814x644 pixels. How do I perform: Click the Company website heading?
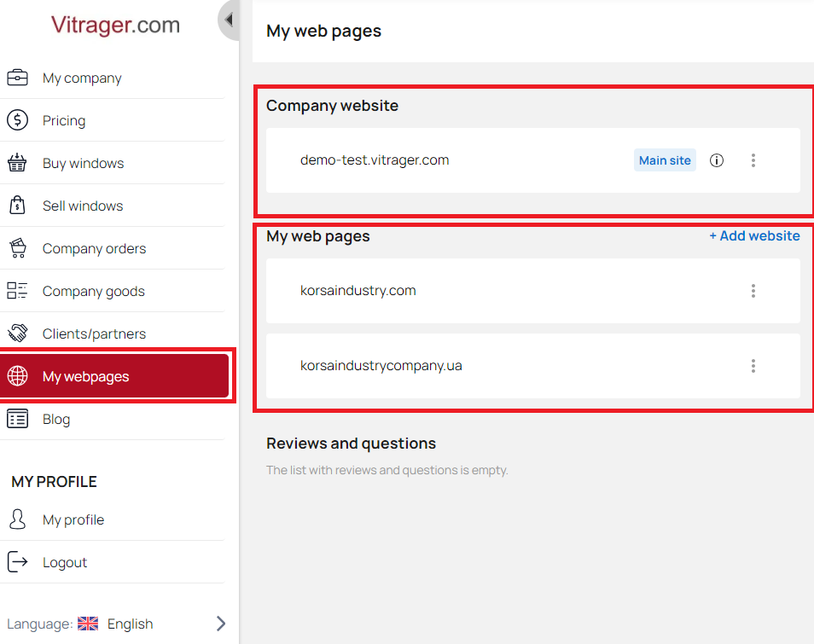pyautogui.click(x=332, y=106)
